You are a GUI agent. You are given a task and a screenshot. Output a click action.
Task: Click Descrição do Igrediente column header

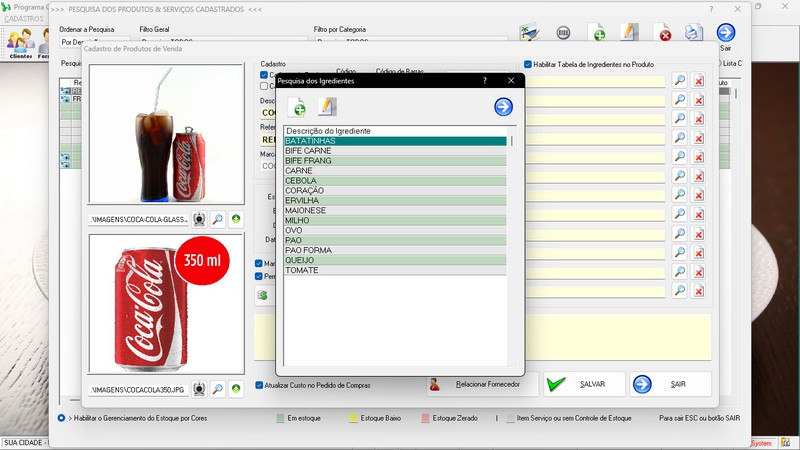pos(395,131)
